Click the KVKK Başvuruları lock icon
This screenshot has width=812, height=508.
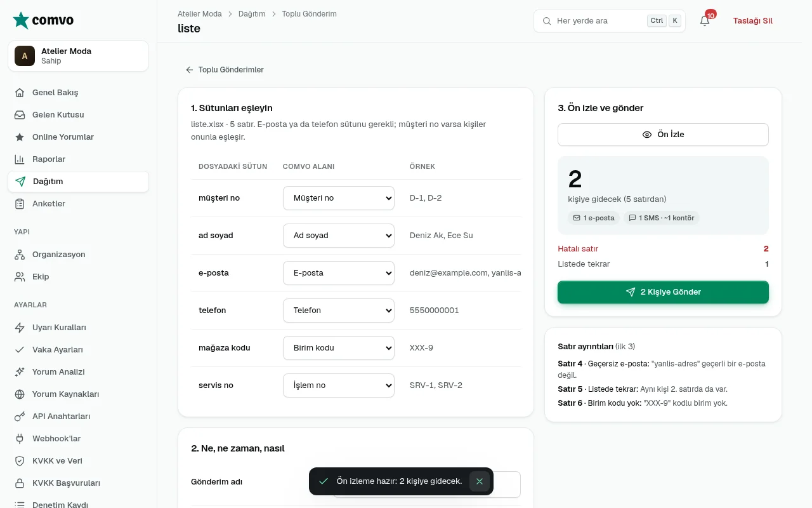click(20, 483)
